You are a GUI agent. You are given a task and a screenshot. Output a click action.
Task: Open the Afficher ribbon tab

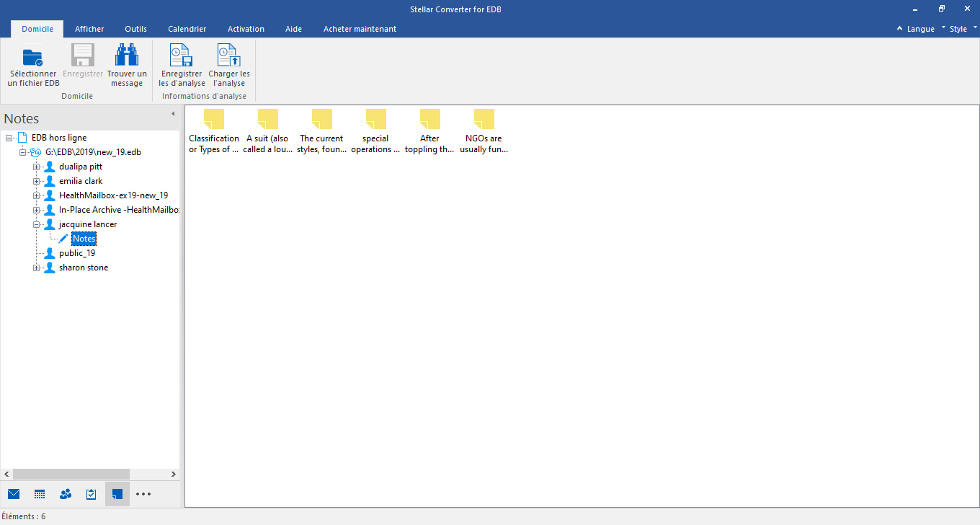click(x=89, y=29)
